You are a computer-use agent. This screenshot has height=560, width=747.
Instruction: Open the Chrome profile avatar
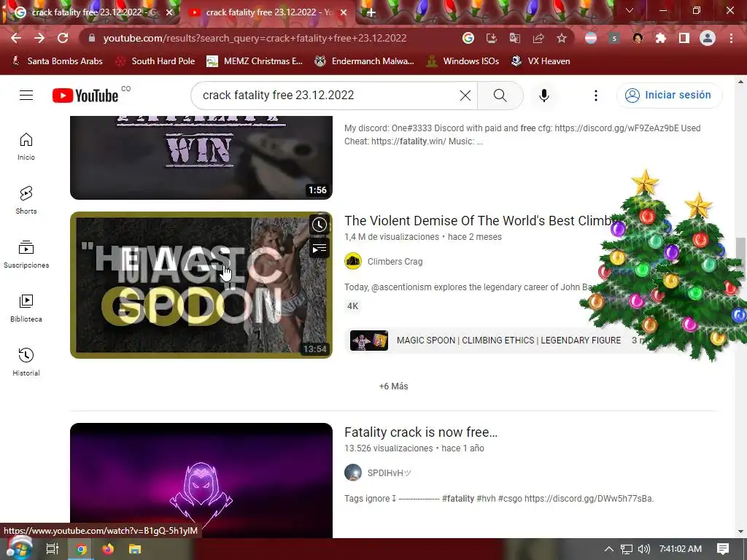[x=708, y=38]
